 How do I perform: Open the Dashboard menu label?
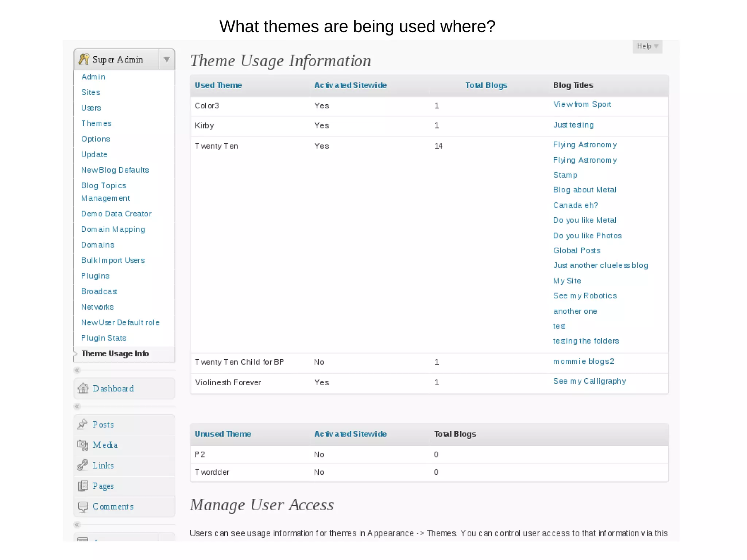[x=113, y=389]
